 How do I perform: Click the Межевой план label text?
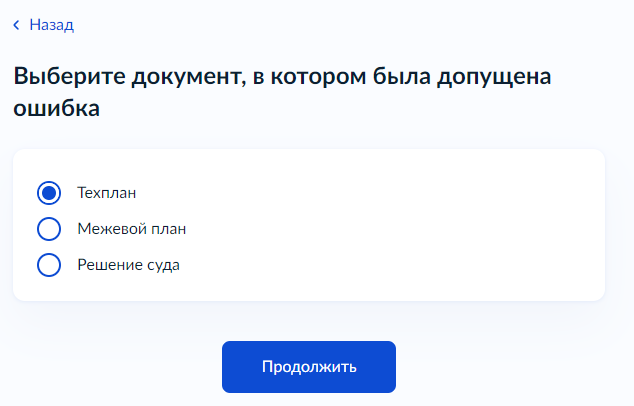(132, 229)
